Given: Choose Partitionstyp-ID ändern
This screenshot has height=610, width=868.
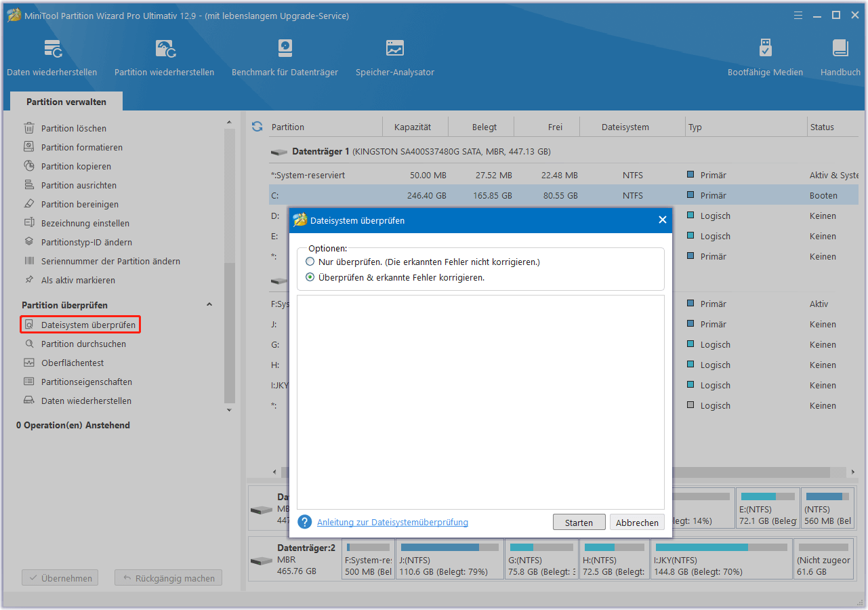Looking at the screenshot, I should tap(87, 242).
